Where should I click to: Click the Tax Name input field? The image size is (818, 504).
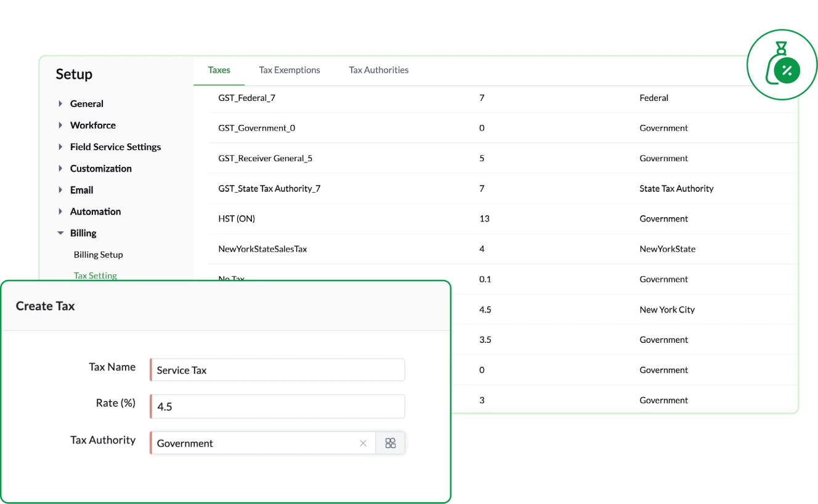pos(277,370)
